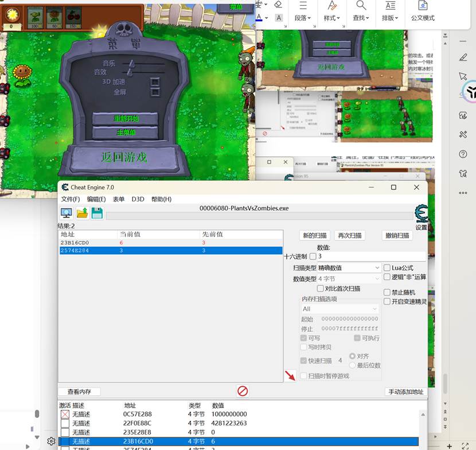
Task: Click the cursor select icon in sidebar
Action: coord(463,76)
